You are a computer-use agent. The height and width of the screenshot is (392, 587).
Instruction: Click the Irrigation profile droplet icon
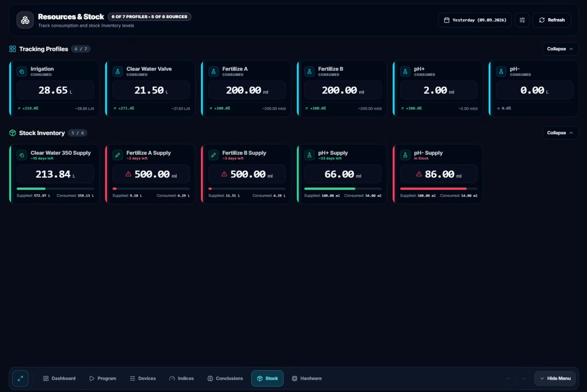22,71
